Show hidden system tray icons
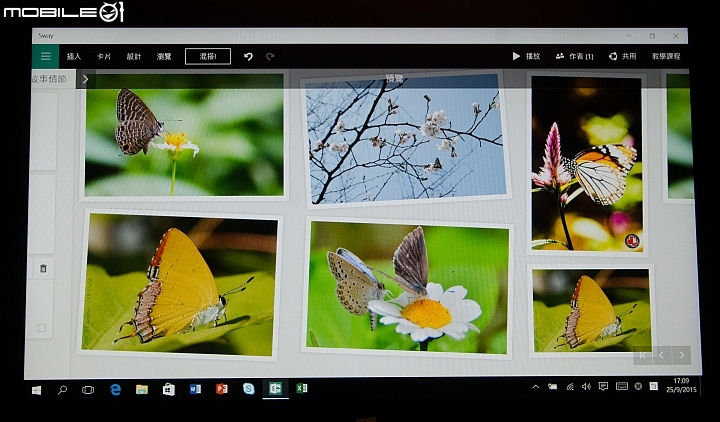The image size is (720, 422). click(x=535, y=387)
